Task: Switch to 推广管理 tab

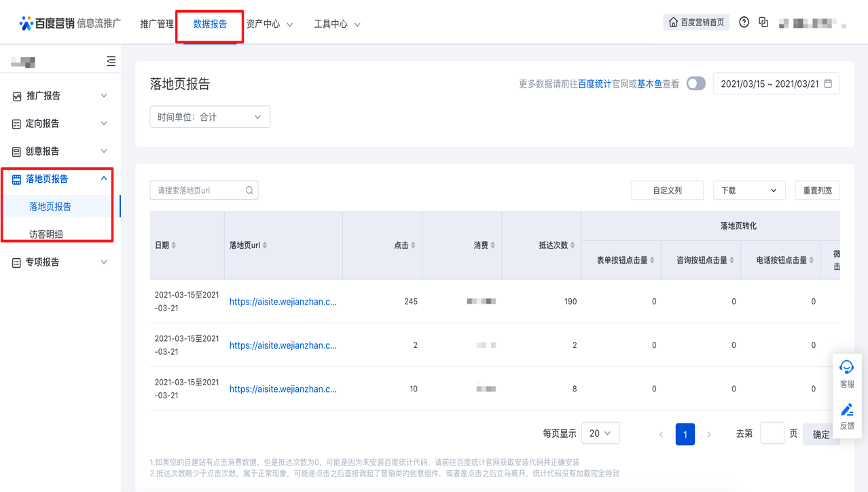Action: [x=157, y=24]
